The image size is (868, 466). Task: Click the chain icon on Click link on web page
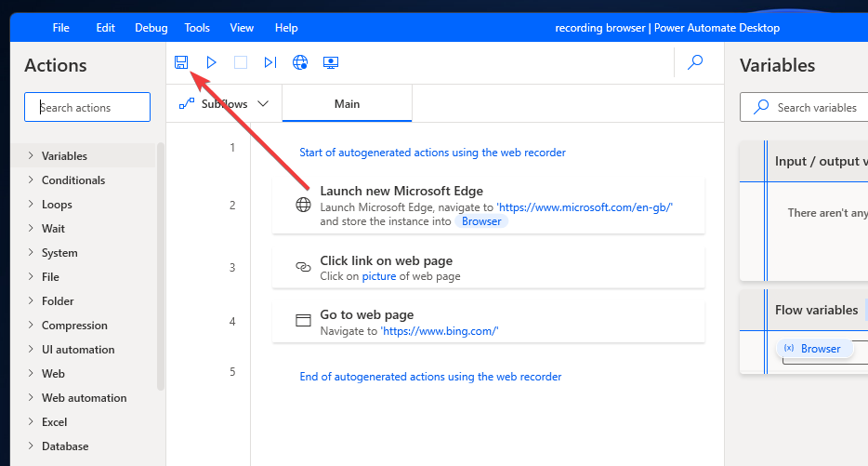pos(303,267)
